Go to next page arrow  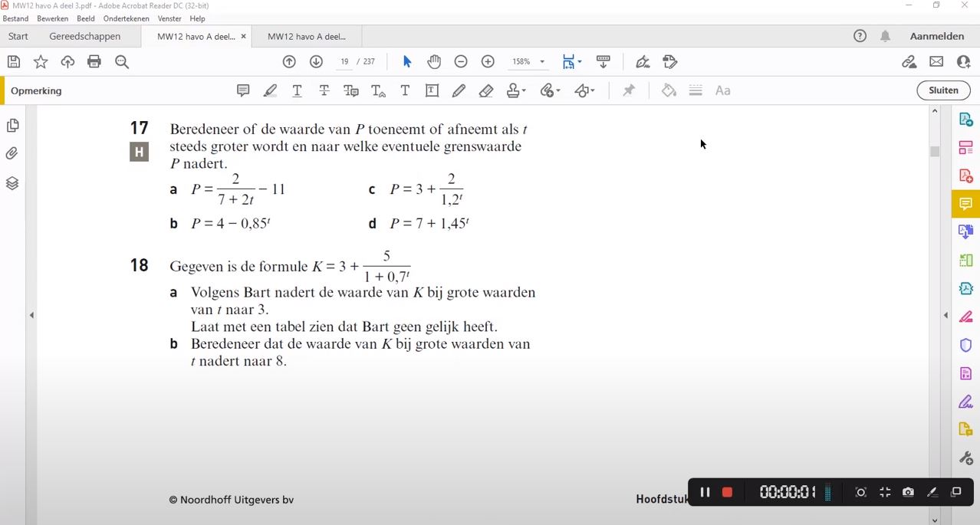(x=316, y=62)
